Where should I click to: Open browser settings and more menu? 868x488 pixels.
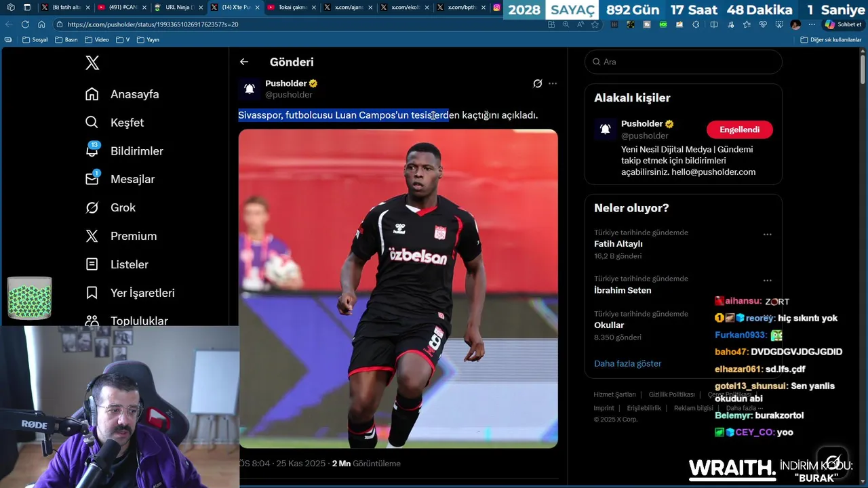pyautogui.click(x=812, y=24)
